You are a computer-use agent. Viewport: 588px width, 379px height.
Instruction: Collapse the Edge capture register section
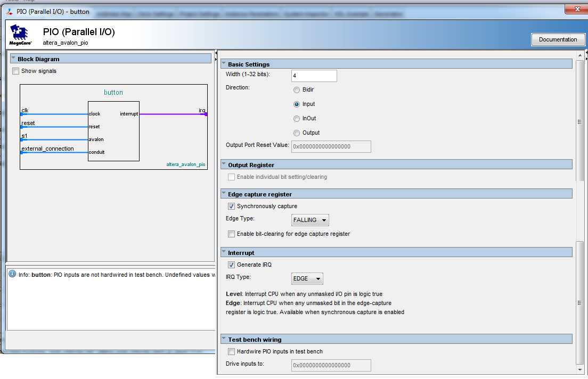click(224, 193)
